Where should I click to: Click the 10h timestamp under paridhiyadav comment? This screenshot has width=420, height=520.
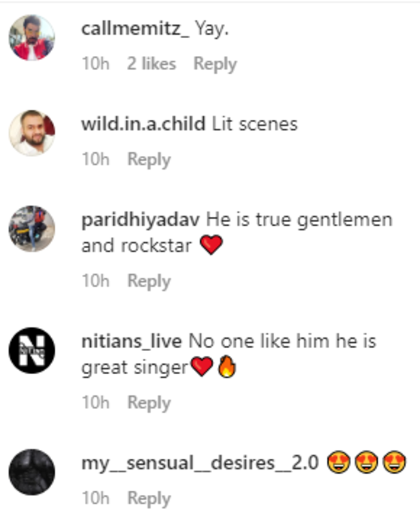tap(95, 281)
